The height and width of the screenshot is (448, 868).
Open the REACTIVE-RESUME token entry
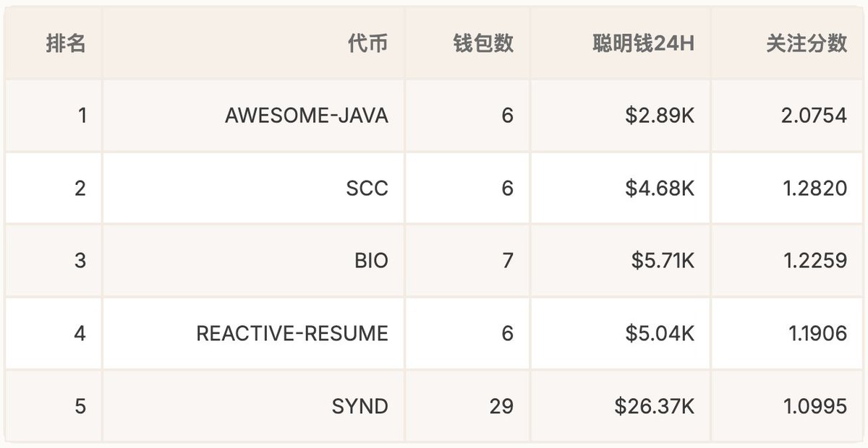coord(292,333)
